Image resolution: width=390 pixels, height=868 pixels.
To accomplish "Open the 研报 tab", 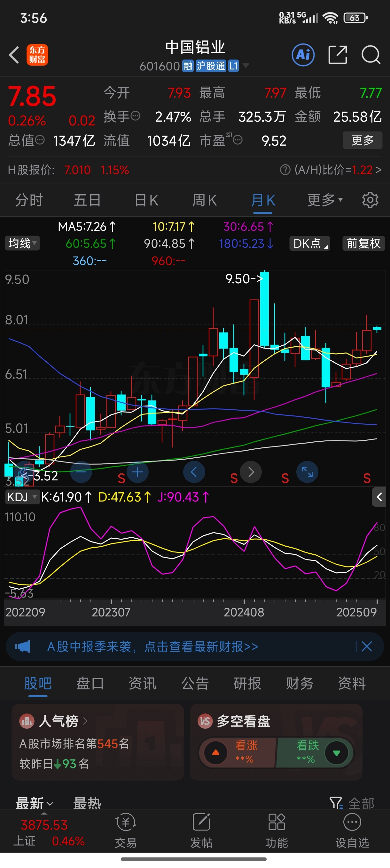I will [x=247, y=683].
